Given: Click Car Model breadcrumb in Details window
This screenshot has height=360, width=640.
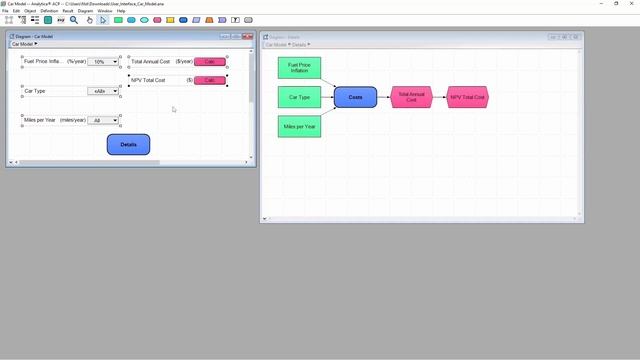Looking at the screenshot, I should [x=276, y=44].
